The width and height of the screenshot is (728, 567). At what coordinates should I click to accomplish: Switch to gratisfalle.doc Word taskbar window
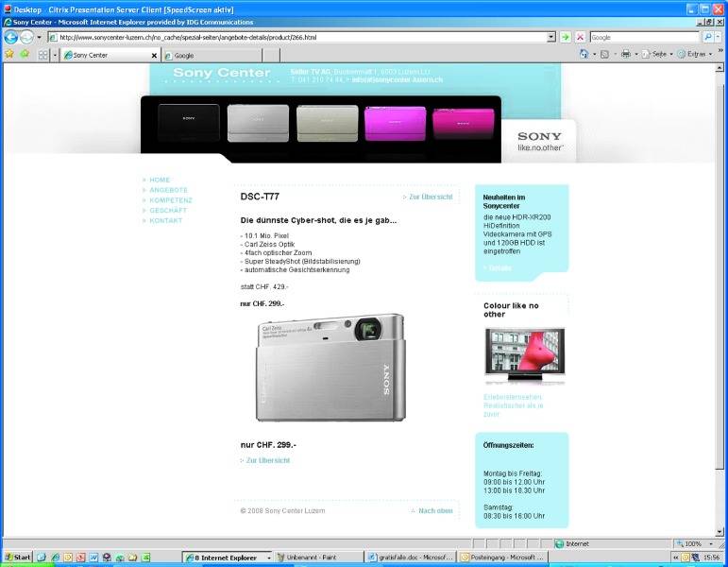click(411, 558)
